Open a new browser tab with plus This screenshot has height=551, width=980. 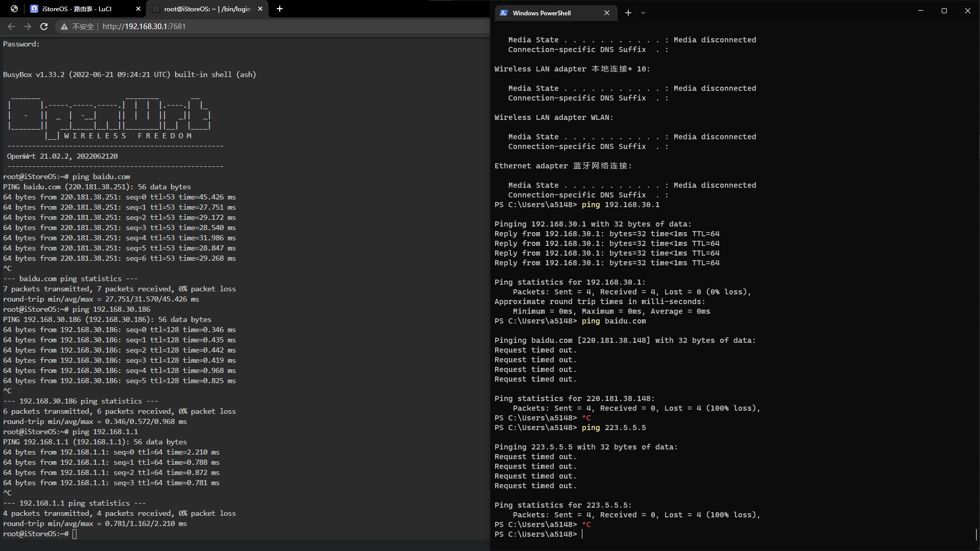(280, 9)
